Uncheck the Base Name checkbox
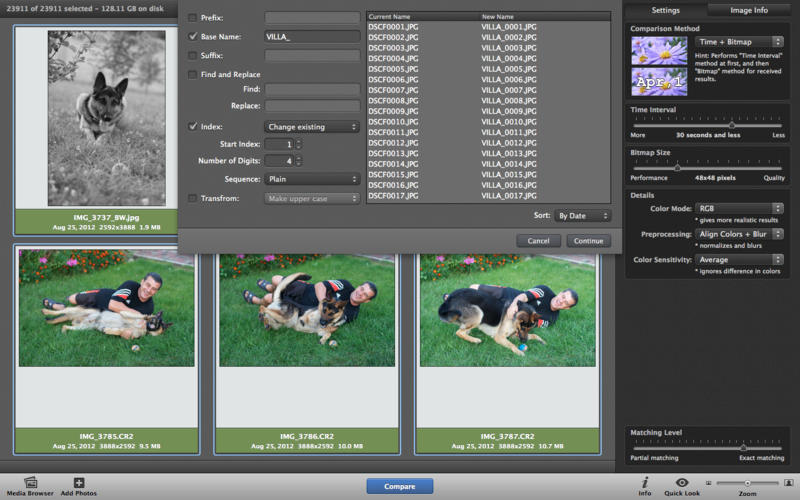Image resolution: width=800 pixels, height=500 pixels. point(192,37)
